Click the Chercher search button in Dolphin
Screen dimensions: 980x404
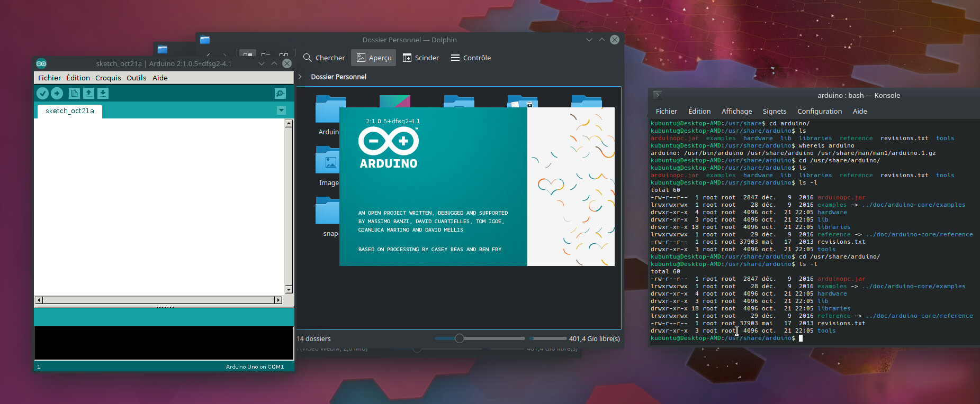tap(323, 58)
